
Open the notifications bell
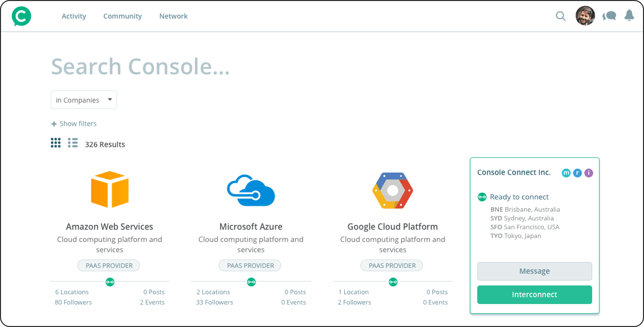(x=629, y=16)
